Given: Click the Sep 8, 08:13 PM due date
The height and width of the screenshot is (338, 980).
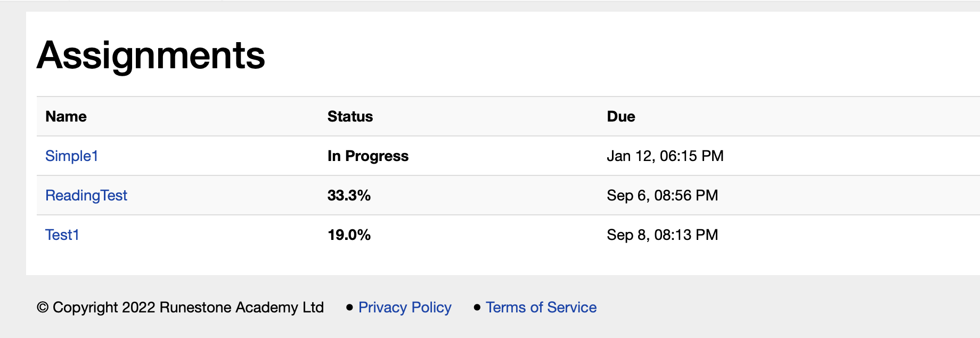Looking at the screenshot, I should pos(663,235).
